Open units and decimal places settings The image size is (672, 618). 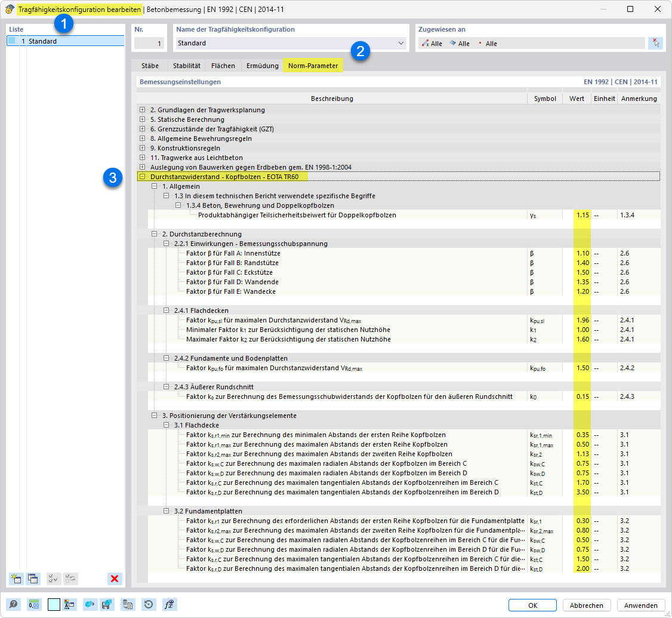(x=34, y=605)
